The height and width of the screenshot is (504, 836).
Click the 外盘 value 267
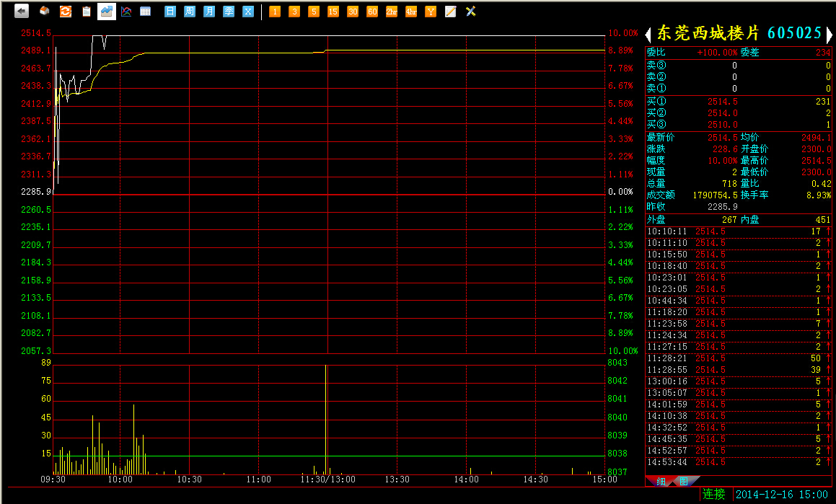(x=729, y=219)
